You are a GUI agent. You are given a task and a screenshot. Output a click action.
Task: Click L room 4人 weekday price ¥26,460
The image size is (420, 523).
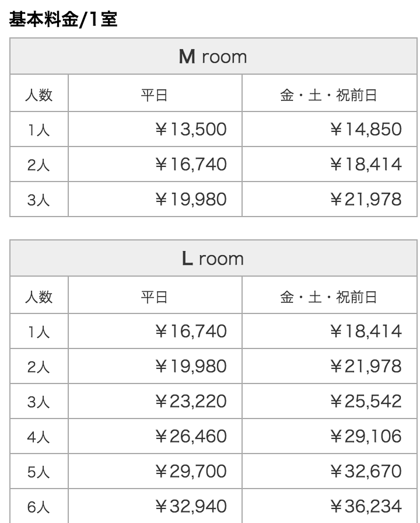tap(191, 436)
